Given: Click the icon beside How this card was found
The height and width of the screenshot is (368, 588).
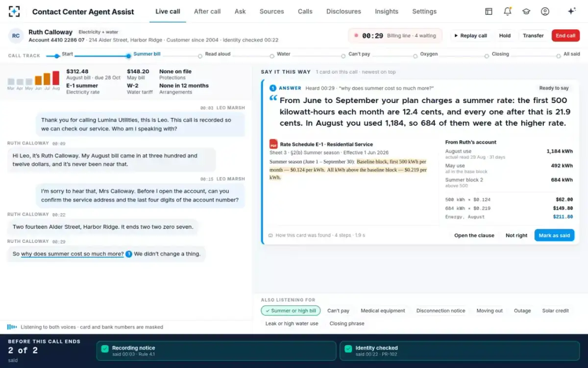Looking at the screenshot, I should coord(270,236).
